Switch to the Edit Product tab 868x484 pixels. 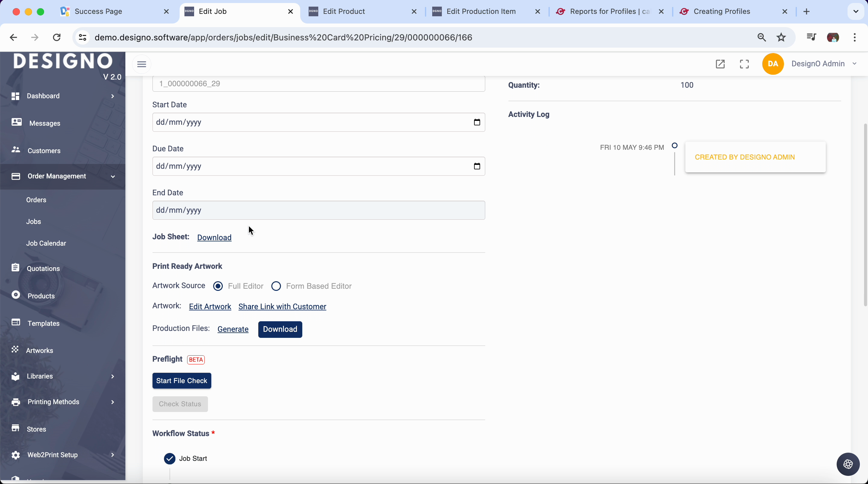(x=344, y=11)
